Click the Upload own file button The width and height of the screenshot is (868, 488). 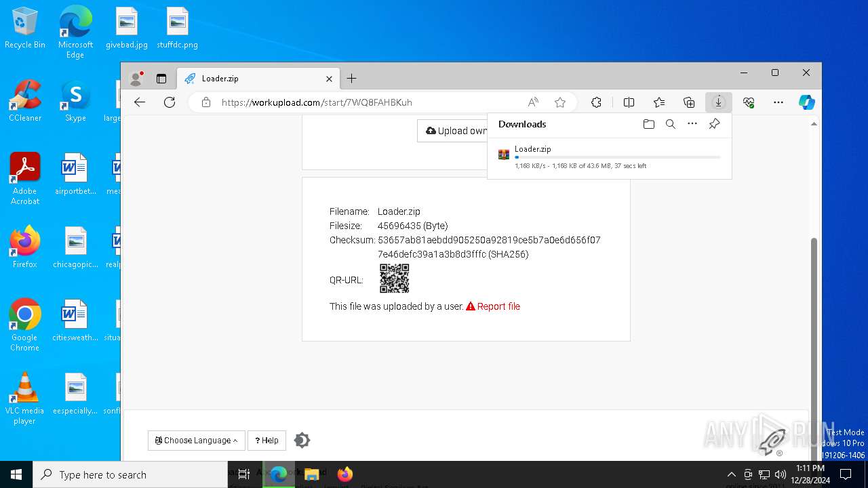452,131
